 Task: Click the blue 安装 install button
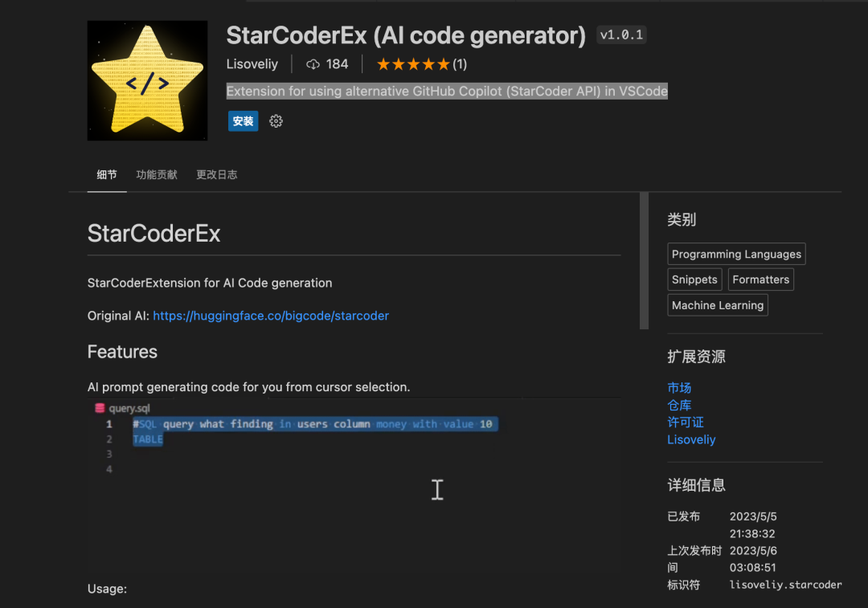(x=243, y=121)
